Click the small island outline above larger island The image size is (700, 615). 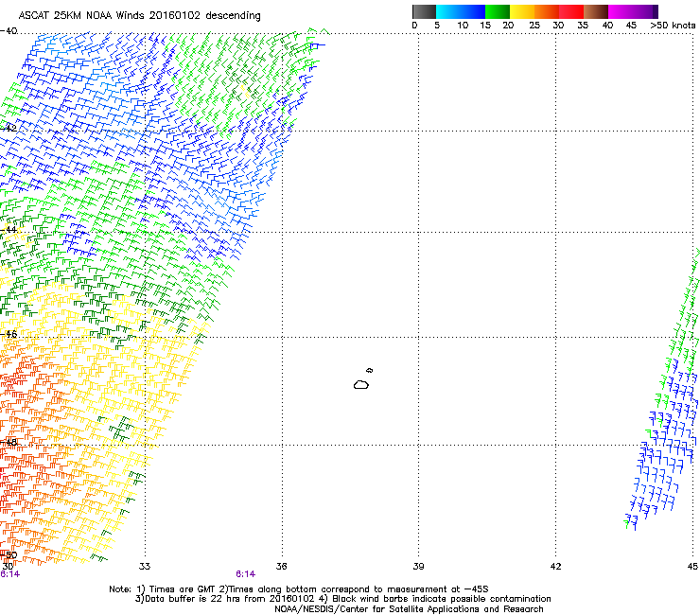tap(370, 370)
